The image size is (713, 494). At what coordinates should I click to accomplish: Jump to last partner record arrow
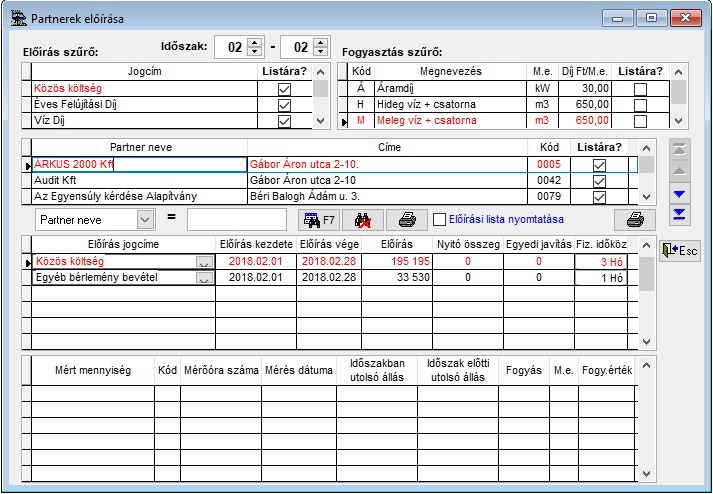coord(680,214)
